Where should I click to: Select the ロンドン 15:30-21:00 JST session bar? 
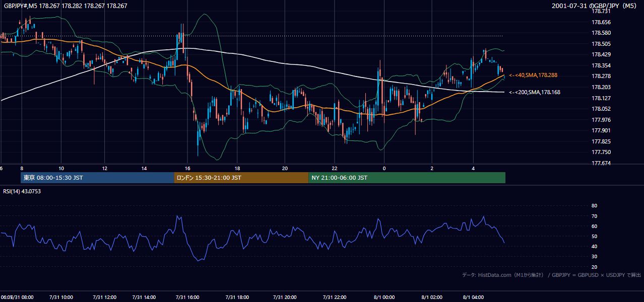click(241, 178)
